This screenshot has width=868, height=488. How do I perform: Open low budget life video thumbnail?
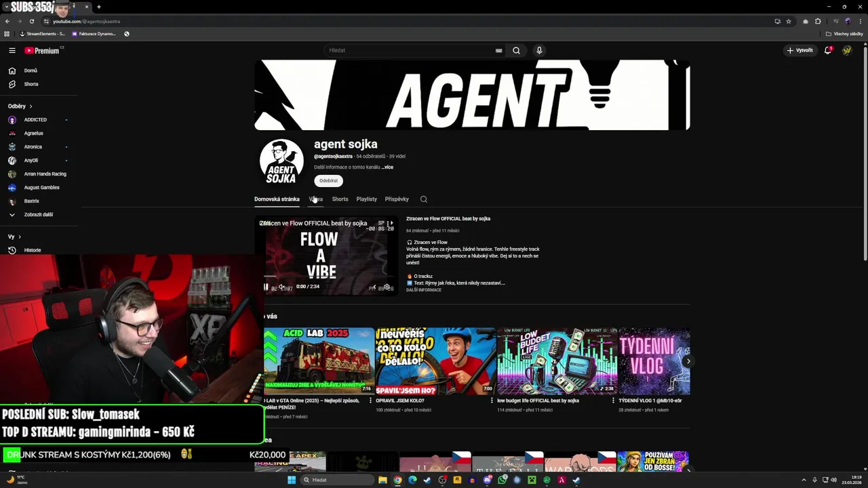(x=557, y=361)
